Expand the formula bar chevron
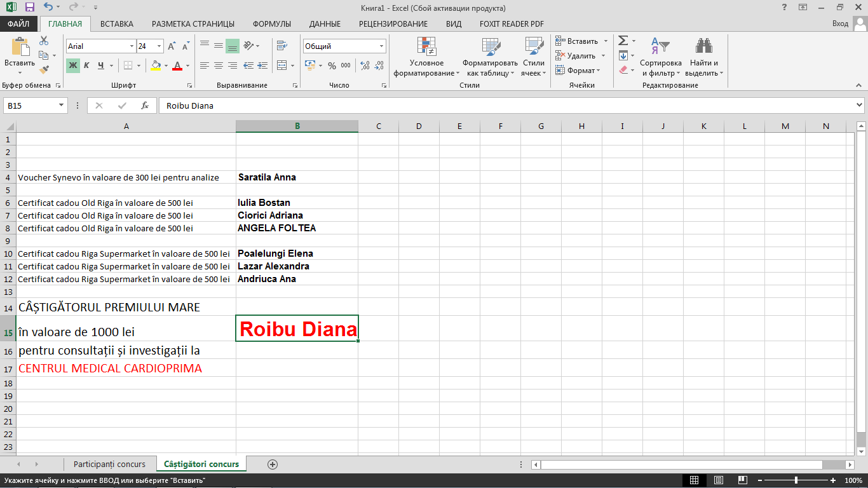 coord(860,105)
